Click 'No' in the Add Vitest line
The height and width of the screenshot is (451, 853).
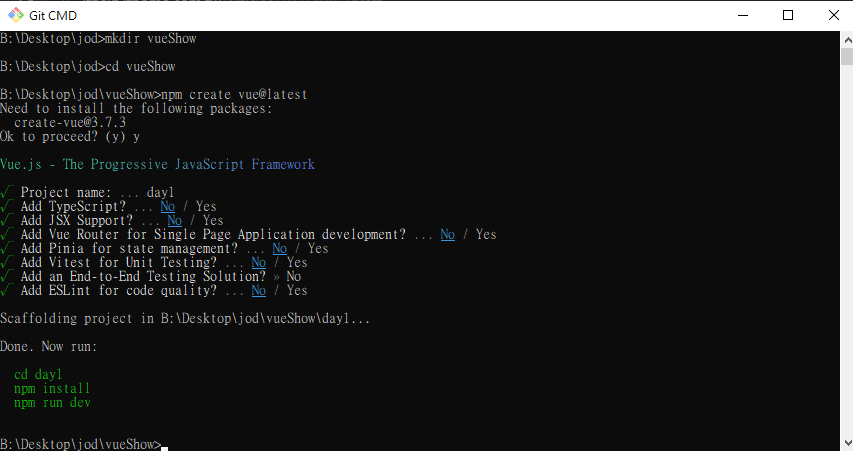(258, 263)
